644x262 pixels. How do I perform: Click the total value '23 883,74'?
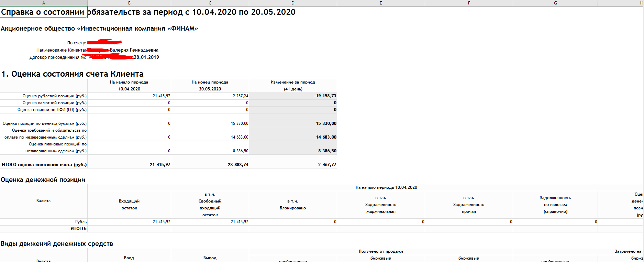point(238,165)
